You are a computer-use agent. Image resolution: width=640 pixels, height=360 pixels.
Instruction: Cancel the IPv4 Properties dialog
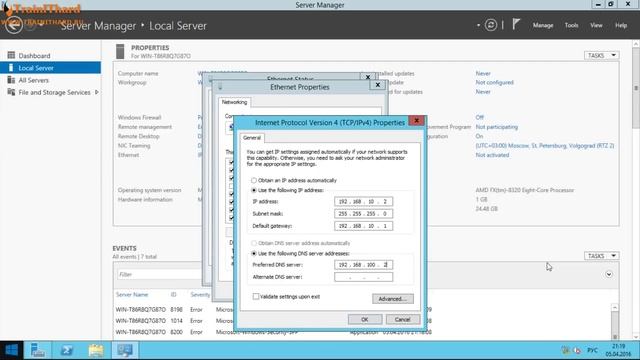(x=402, y=319)
